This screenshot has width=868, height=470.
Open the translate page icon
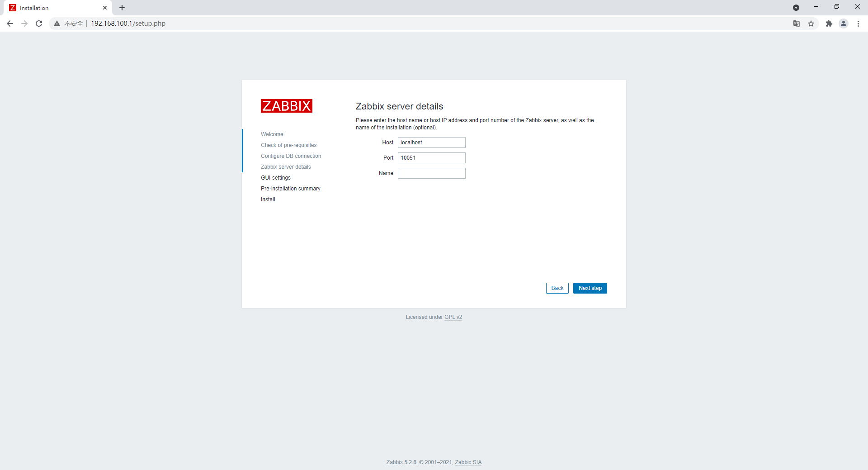point(797,24)
